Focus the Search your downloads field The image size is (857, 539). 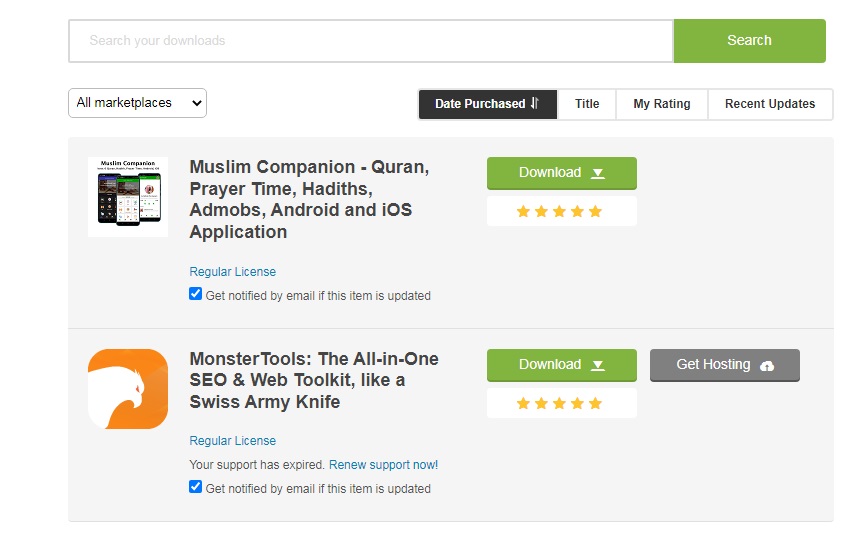371,41
